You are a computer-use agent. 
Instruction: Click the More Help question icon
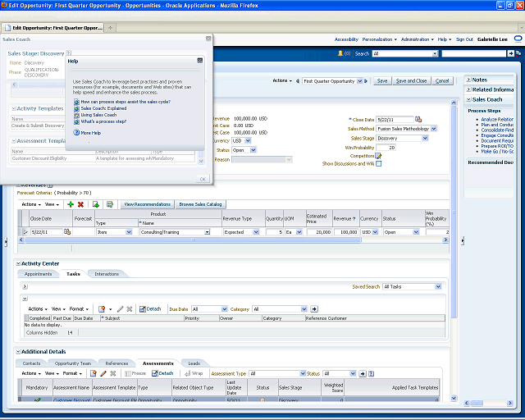tap(76, 133)
